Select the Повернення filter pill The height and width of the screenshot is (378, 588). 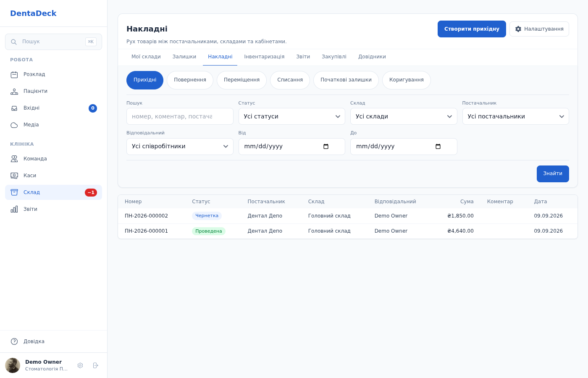click(x=190, y=80)
